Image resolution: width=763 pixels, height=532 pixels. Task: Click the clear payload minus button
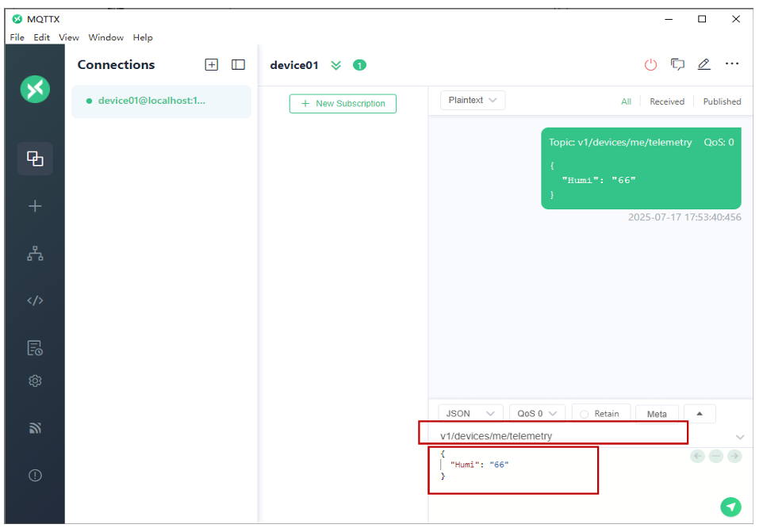(715, 456)
